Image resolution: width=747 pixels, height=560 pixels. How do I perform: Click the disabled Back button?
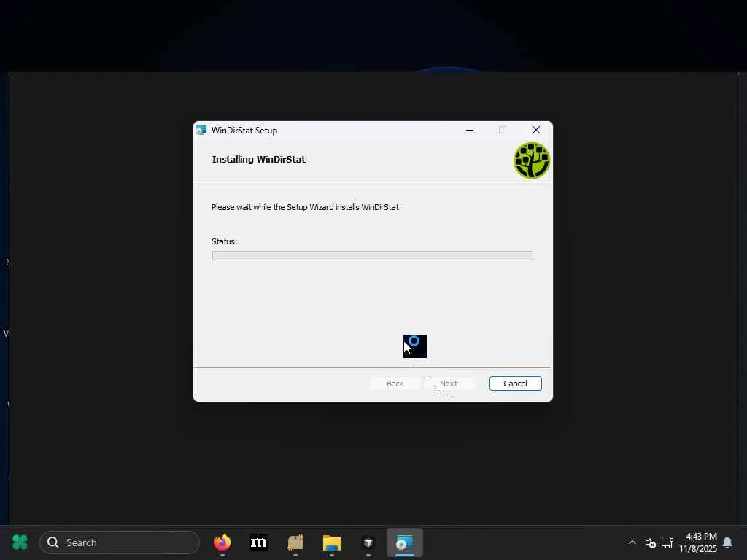[395, 384]
